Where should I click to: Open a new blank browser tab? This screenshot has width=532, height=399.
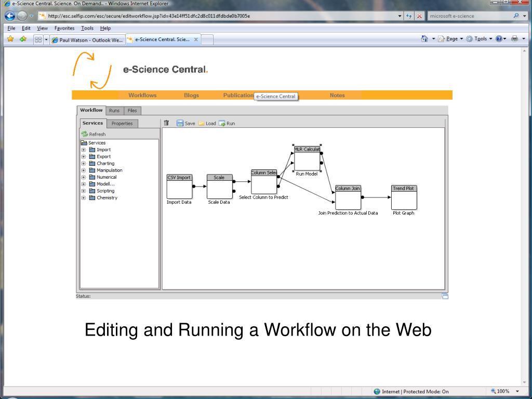(207, 39)
